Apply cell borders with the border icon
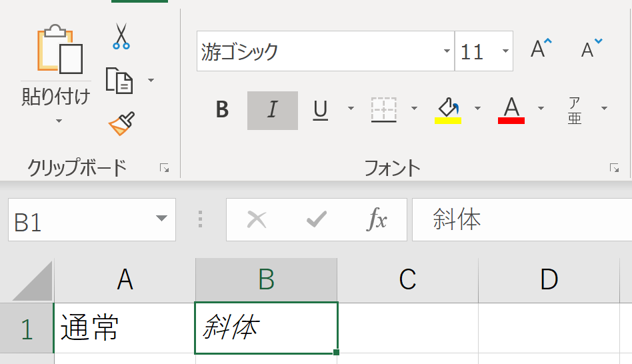Image resolution: width=632 pixels, height=364 pixels. click(x=384, y=109)
